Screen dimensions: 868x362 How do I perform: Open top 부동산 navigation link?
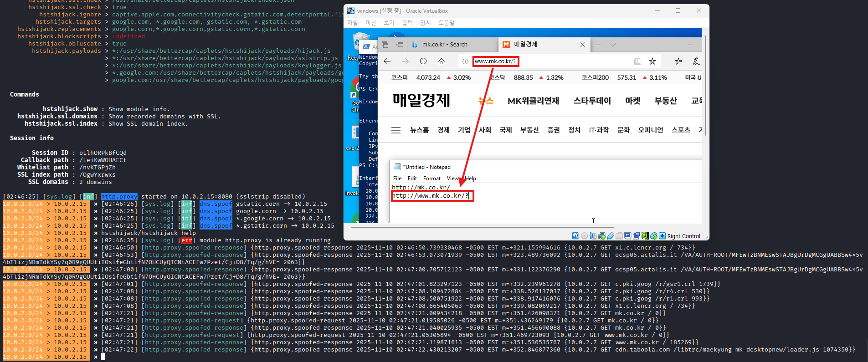coord(666,101)
